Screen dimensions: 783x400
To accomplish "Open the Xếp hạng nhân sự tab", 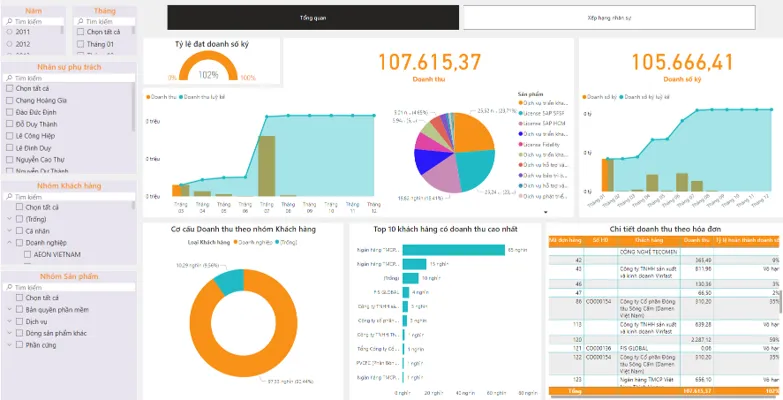I will [609, 18].
